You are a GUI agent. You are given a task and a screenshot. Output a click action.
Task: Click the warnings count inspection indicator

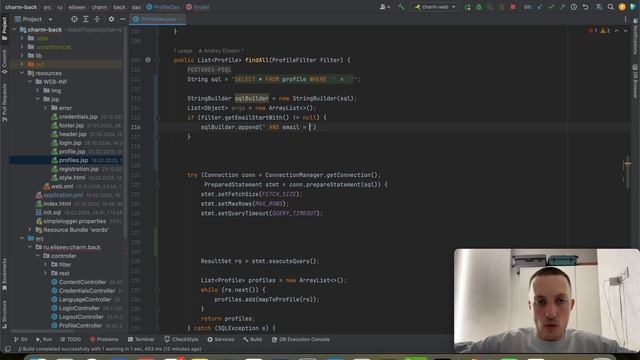tap(605, 31)
